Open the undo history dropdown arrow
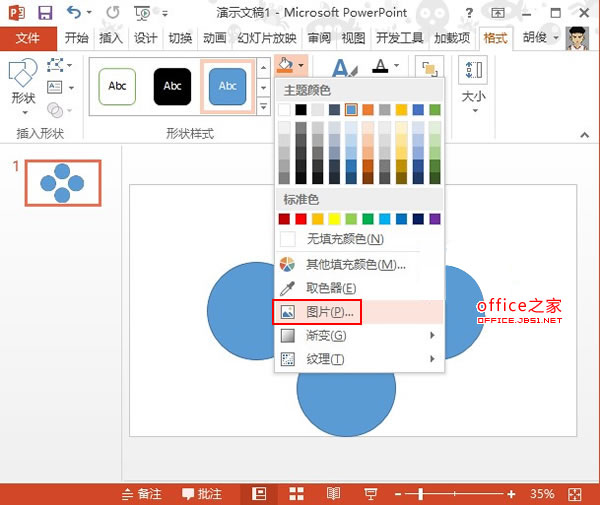 pyautogui.click(x=89, y=13)
